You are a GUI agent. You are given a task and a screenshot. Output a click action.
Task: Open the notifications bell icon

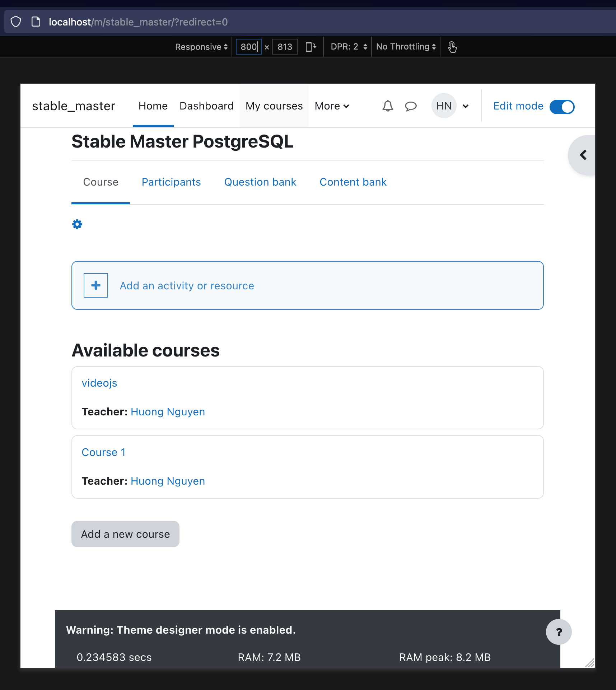(x=388, y=106)
